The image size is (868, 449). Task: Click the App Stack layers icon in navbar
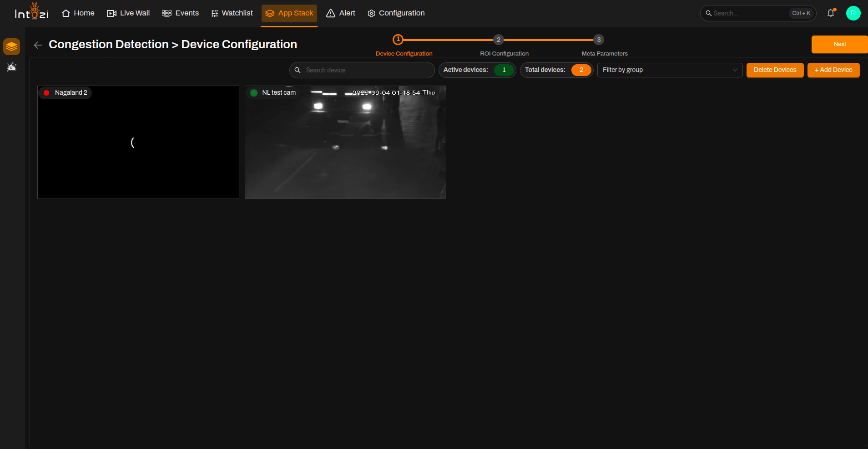click(x=270, y=13)
